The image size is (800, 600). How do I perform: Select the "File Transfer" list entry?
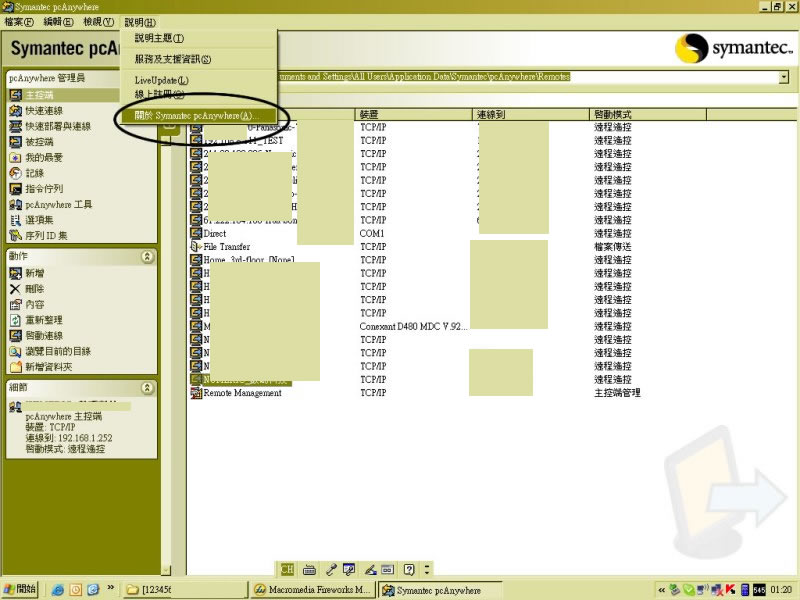(x=227, y=247)
